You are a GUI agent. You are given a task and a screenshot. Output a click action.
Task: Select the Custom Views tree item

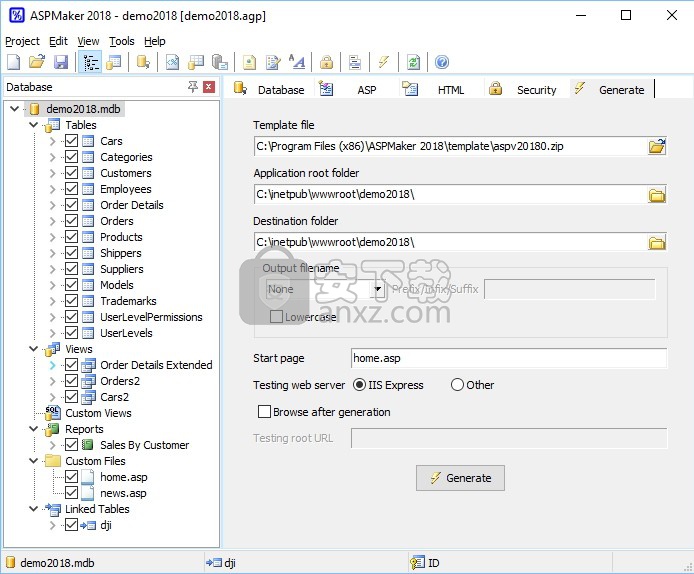98,413
